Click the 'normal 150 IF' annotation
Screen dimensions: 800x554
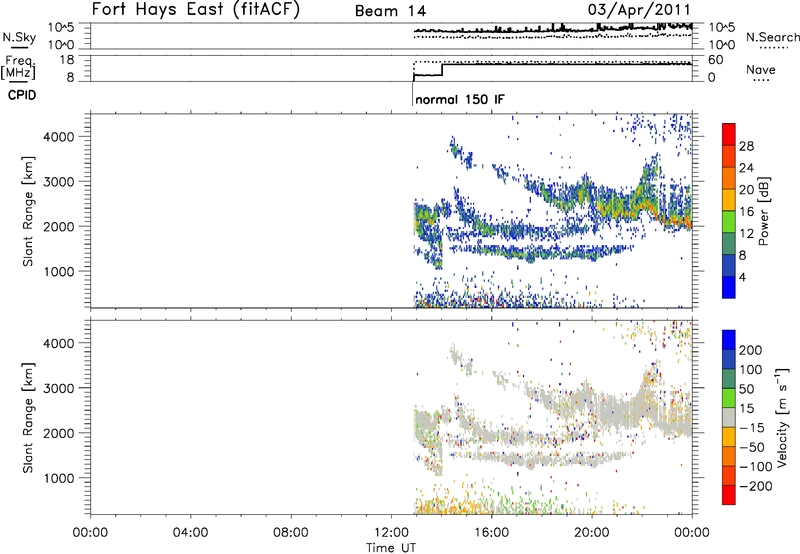[x=460, y=99]
